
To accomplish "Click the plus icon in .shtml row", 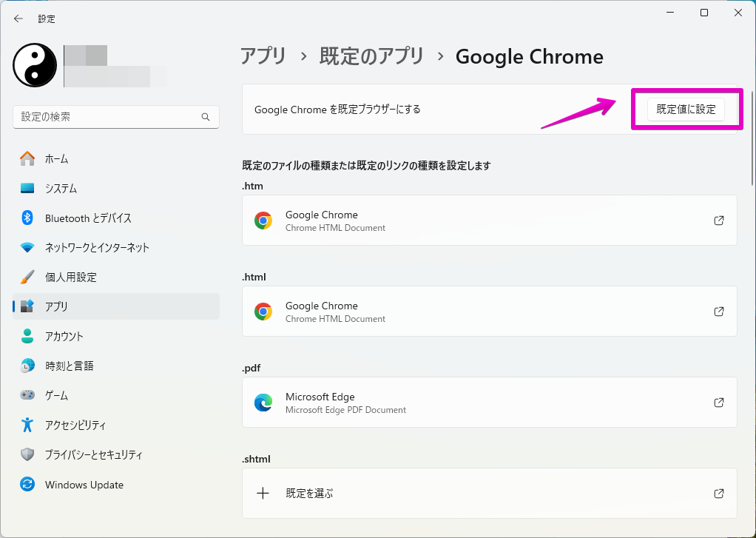I will tap(263, 493).
